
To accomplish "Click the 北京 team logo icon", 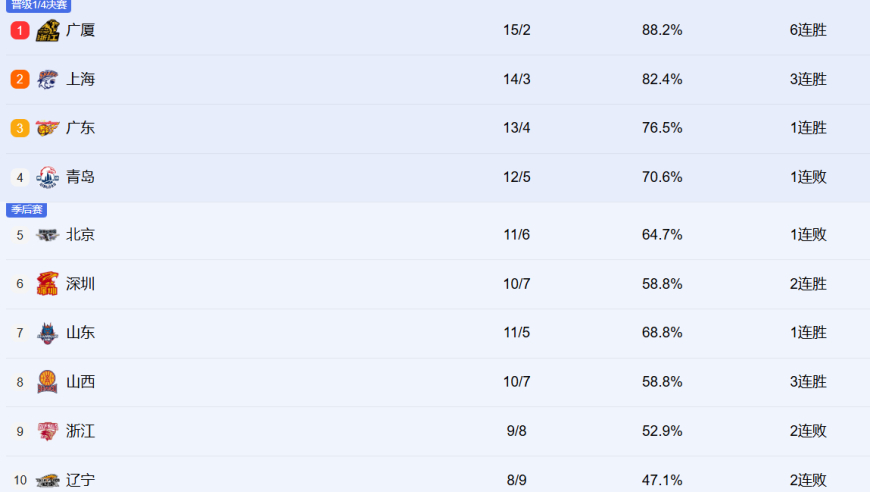I will click(x=48, y=235).
